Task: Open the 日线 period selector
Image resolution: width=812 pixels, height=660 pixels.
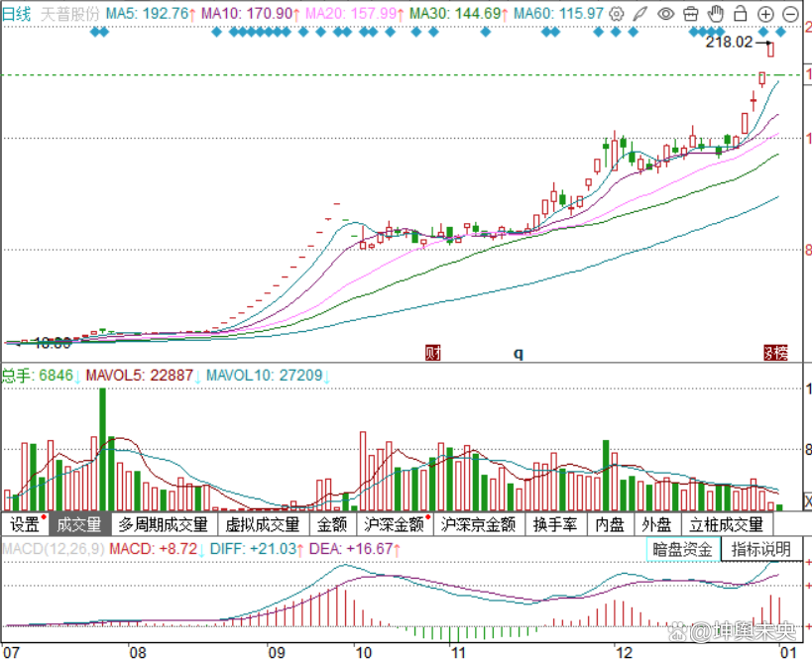Action: (17, 15)
